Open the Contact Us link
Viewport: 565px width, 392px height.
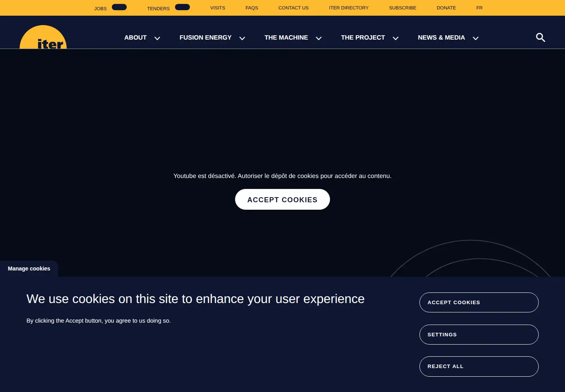(293, 8)
